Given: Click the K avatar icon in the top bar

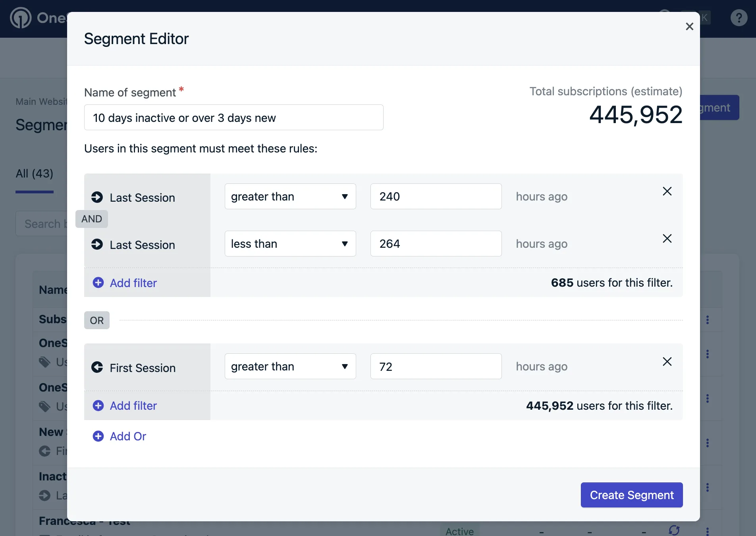Looking at the screenshot, I should [704, 18].
